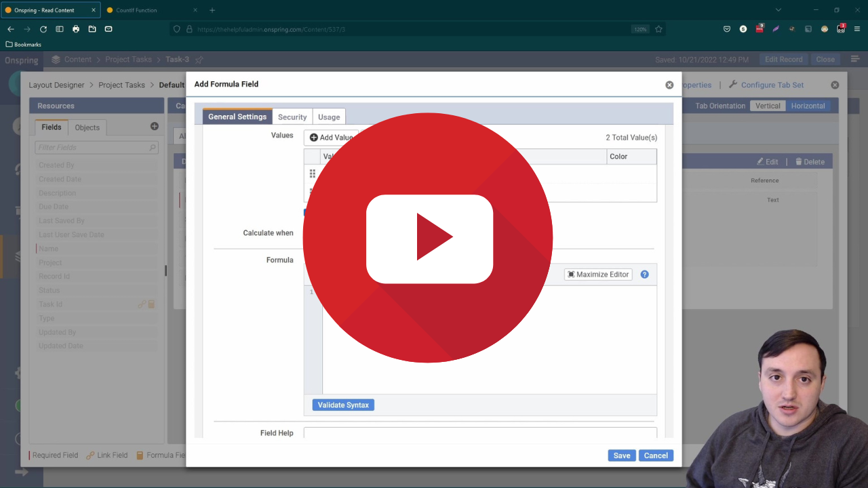Open the Usage tab
Screen dimensions: 868x488
pos(328,117)
